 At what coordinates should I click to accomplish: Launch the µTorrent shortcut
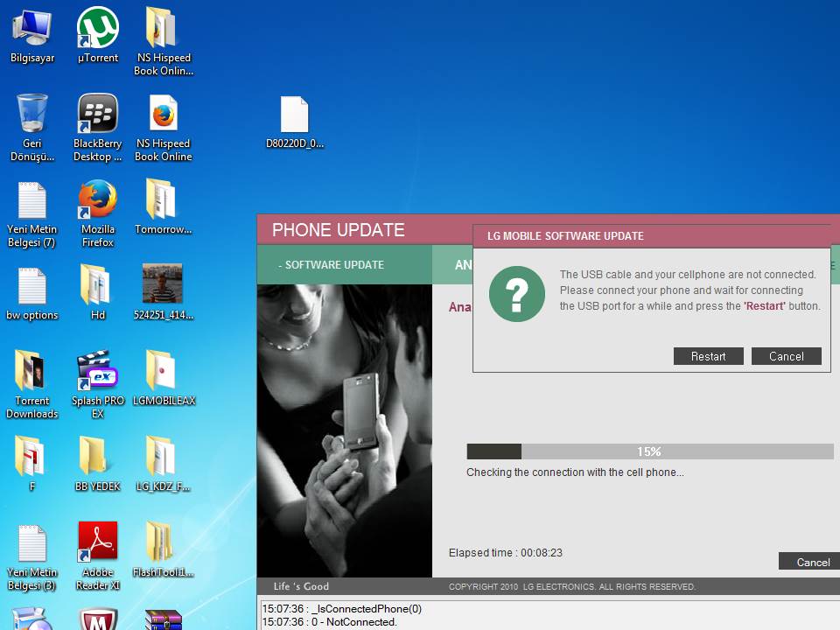[x=97, y=35]
